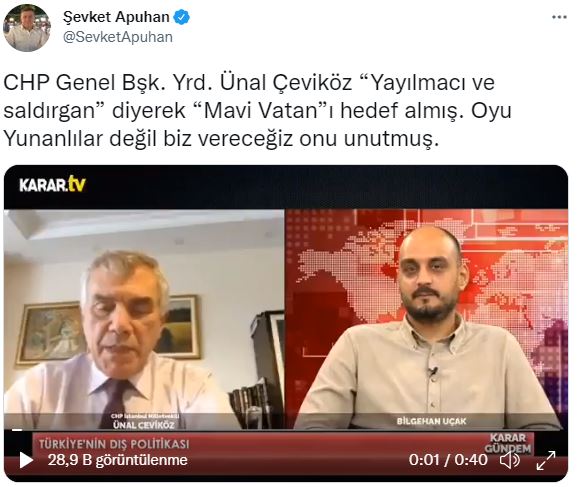Click the tweet text about Mavi Vatan

pos(257,111)
